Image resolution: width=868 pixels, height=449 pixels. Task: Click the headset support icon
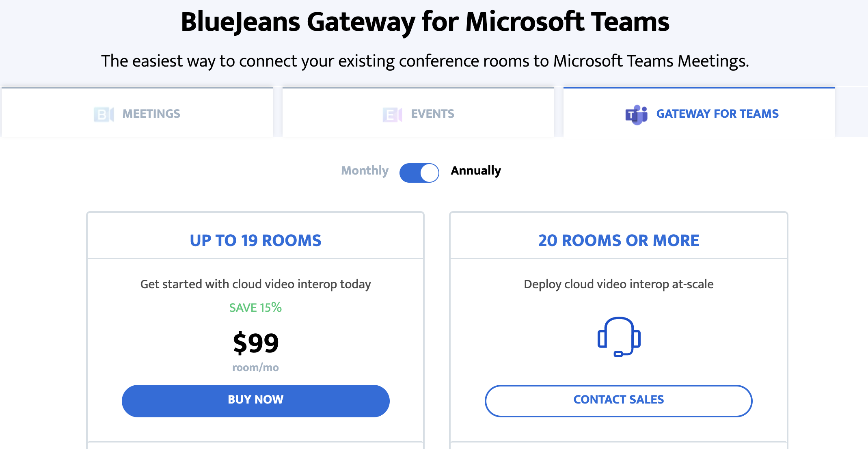[619, 337]
